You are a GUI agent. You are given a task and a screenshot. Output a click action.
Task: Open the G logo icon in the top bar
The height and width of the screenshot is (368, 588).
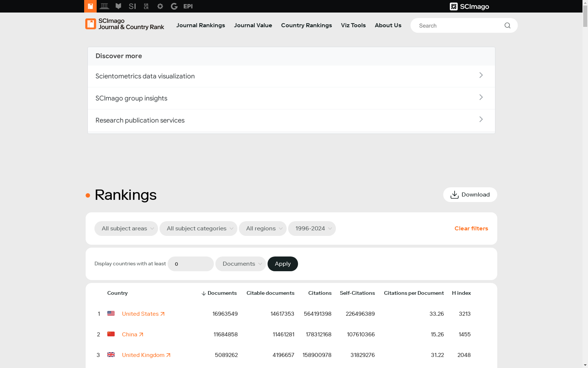point(174,6)
